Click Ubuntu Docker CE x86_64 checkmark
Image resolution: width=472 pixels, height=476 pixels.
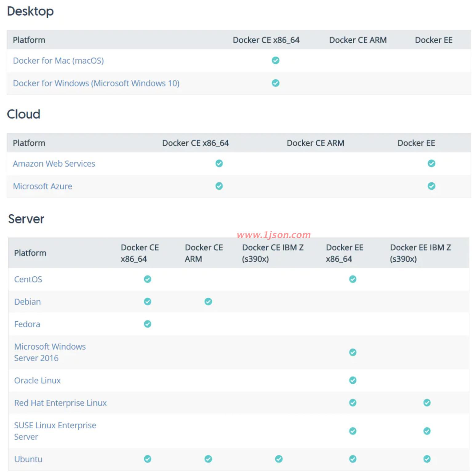148,459
